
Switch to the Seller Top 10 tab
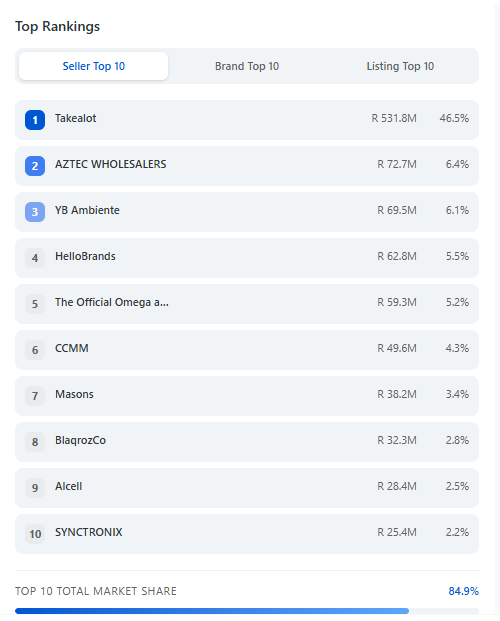[94, 66]
